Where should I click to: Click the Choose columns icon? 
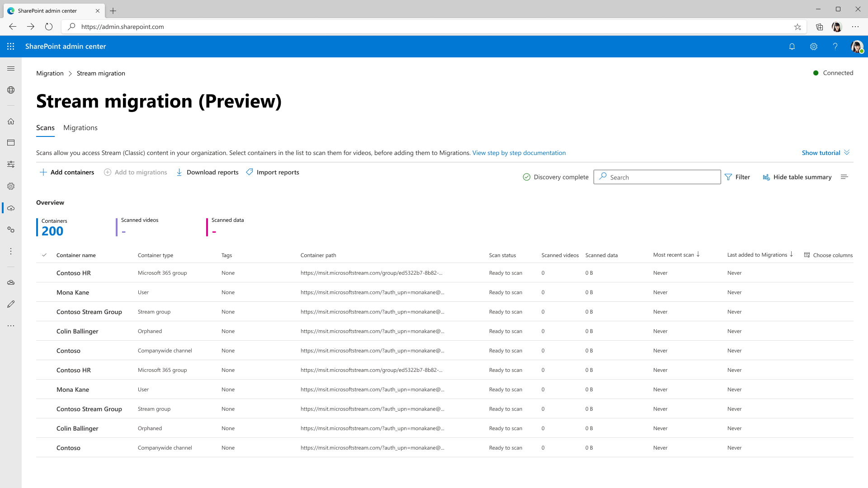point(807,255)
